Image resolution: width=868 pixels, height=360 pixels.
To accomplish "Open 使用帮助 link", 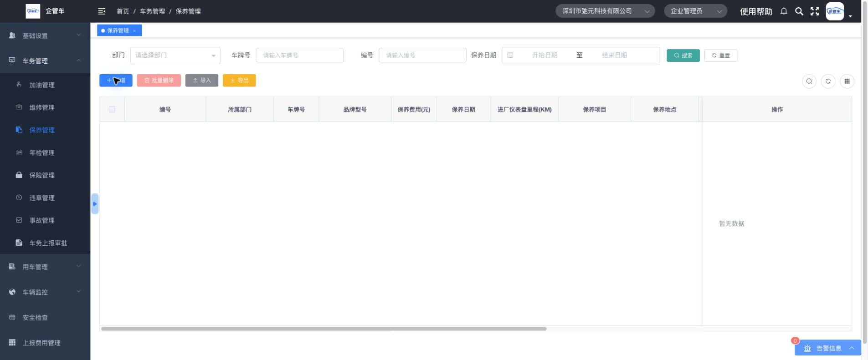I will tap(756, 11).
